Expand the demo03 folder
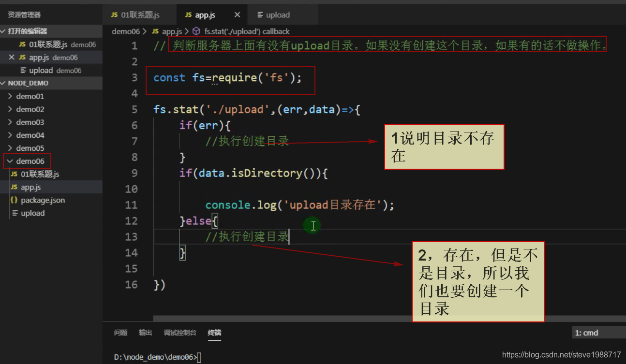 click(x=51, y=122)
